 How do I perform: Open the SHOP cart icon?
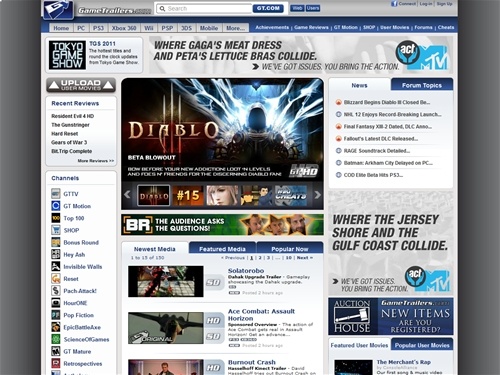pos(56,230)
